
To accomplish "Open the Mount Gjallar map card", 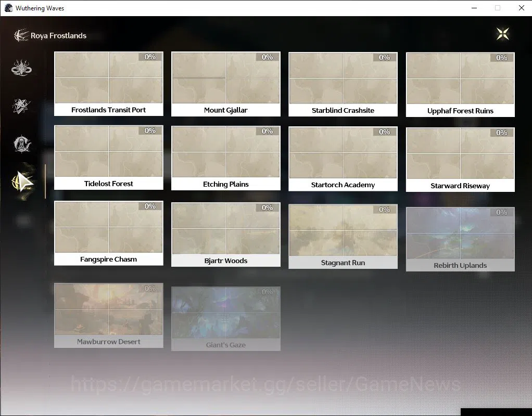I will click(x=225, y=84).
